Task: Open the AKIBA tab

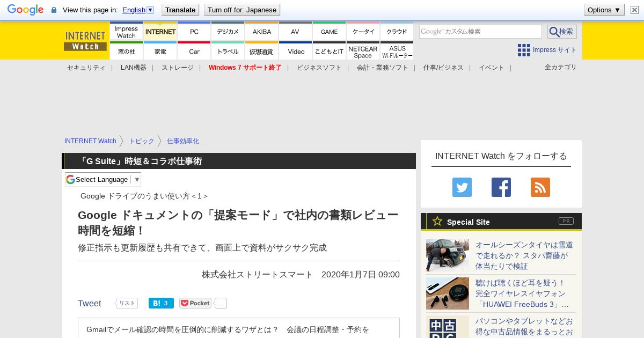Action: [x=261, y=32]
